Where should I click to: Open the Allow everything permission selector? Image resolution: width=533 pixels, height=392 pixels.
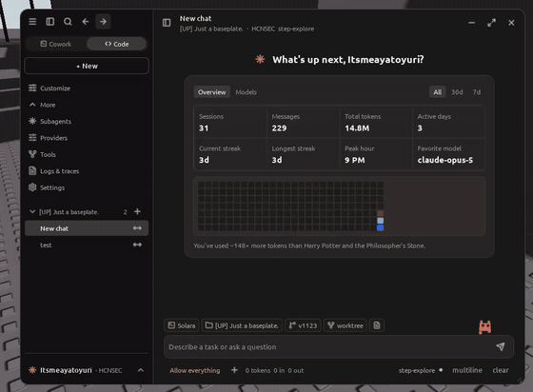tap(195, 371)
